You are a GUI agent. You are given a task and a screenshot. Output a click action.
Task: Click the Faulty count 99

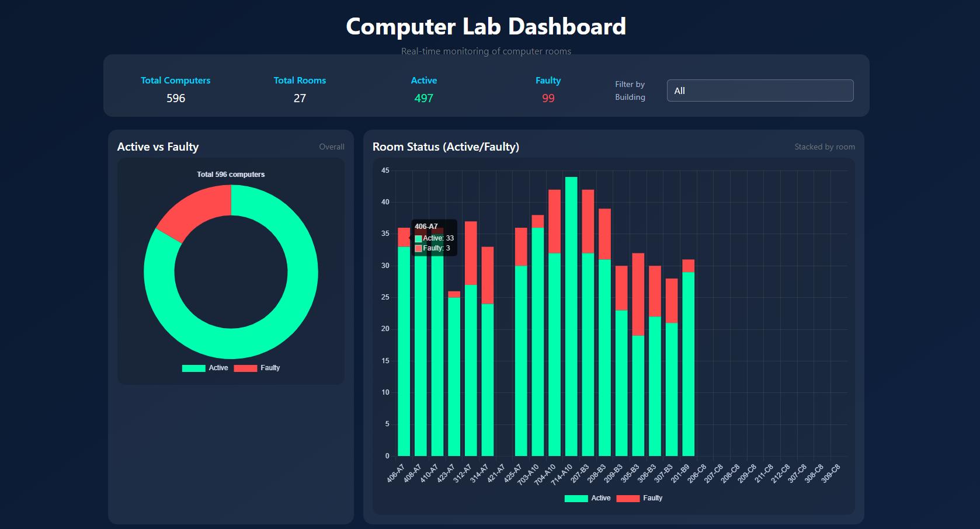548,98
